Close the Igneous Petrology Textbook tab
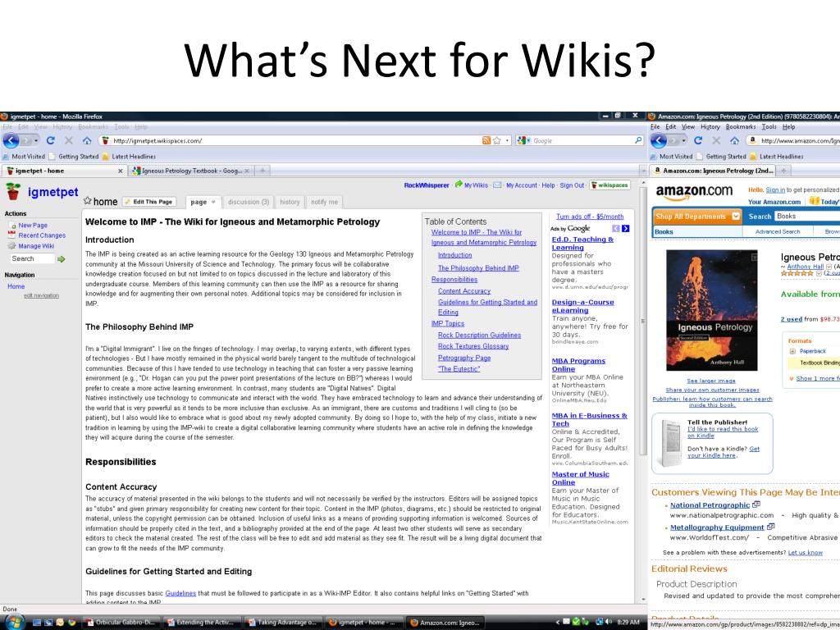This screenshot has height=630, width=840. point(247,171)
